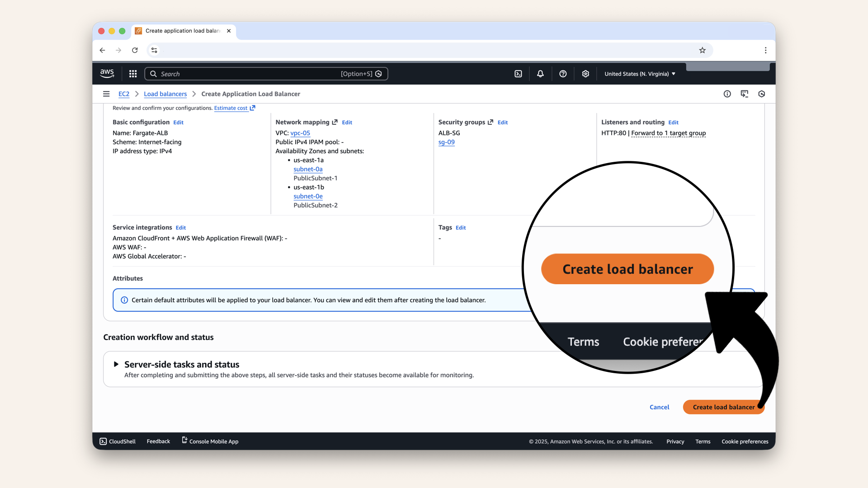Open the Amazon Q assistant hexagon icon

(761, 94)
